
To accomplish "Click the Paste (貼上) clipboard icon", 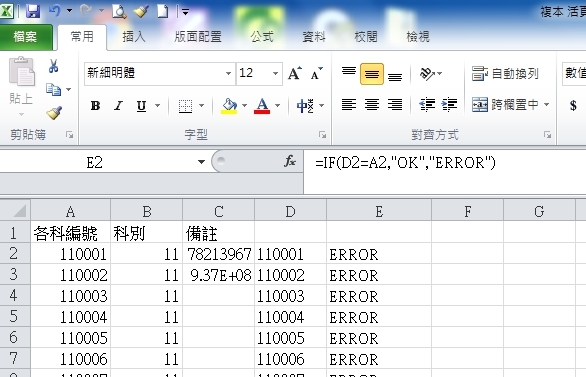I will [x=21, y=71].
